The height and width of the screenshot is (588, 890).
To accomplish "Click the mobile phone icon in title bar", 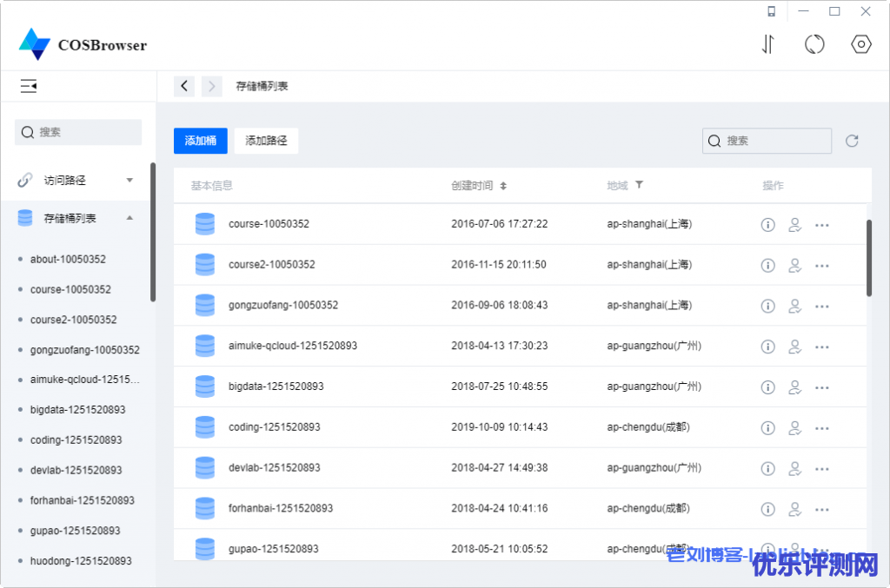I will [771, 11].
